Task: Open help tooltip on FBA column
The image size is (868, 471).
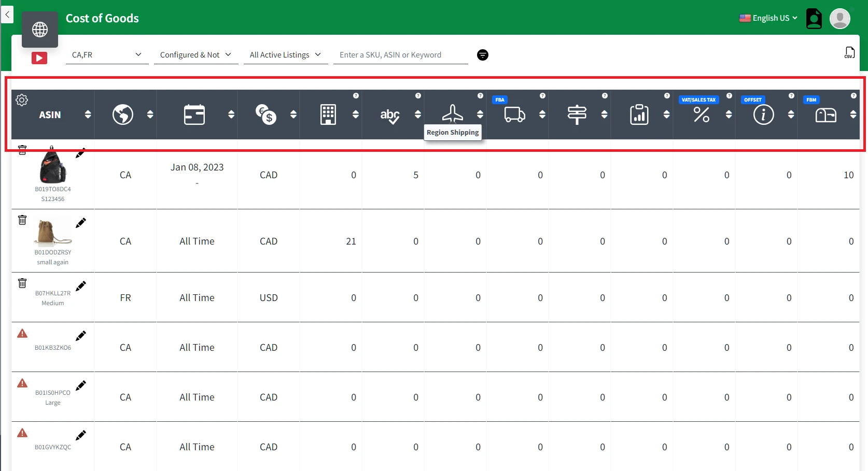Action: point(542,96)
